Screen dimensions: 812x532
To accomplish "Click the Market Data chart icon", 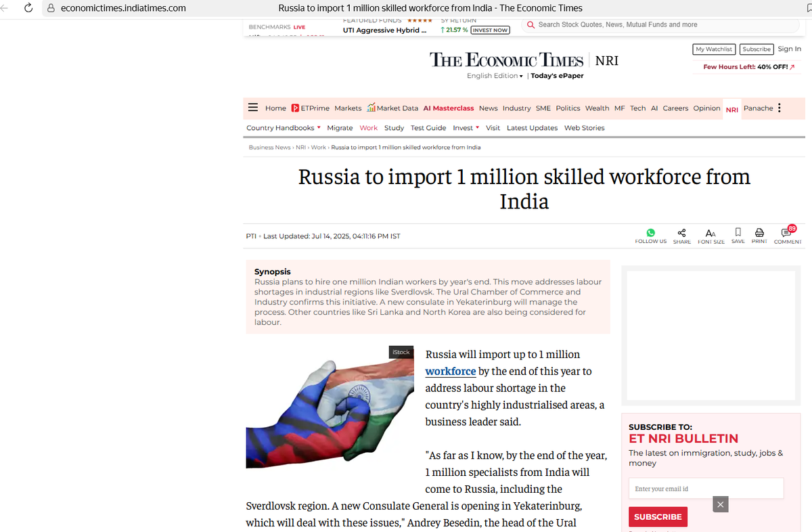I will click(x=371, y=108).
